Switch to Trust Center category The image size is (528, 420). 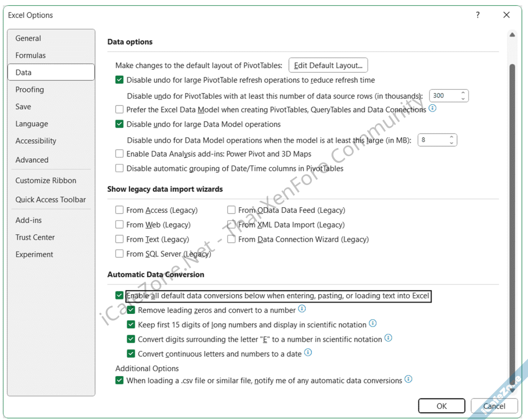coord(35,237)
